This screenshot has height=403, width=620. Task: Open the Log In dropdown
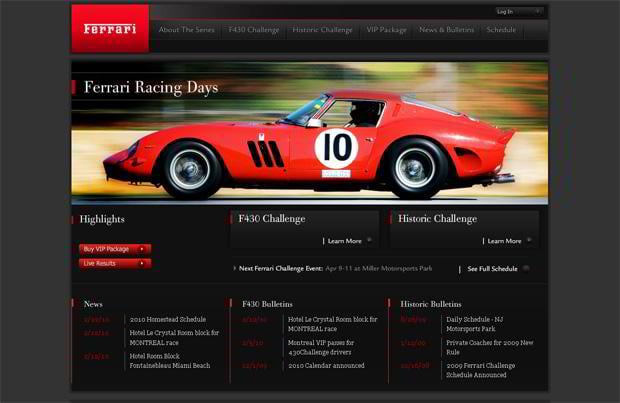[519, 11]
